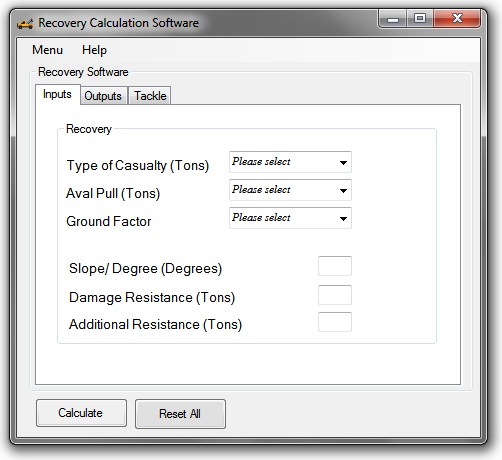Minimize the Recovery Calculation window
Viewport: 502px width, 460px height.
tap(393, 19)
